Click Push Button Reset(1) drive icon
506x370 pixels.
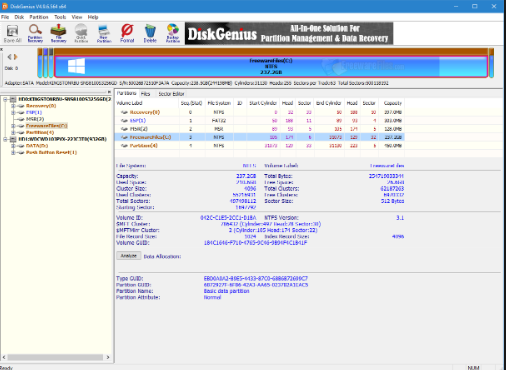(x=21, y=152)
